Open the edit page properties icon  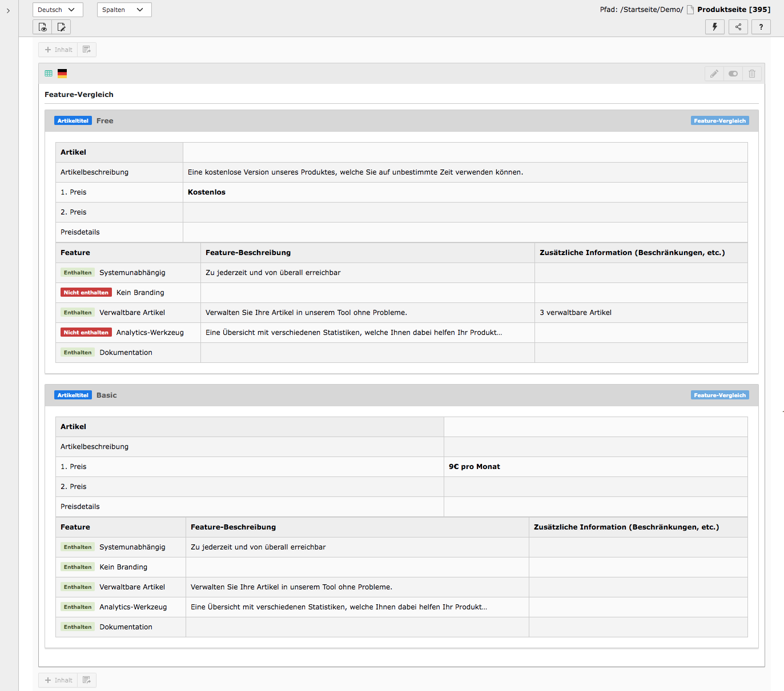pyautogui.click(x=61, y=27)
